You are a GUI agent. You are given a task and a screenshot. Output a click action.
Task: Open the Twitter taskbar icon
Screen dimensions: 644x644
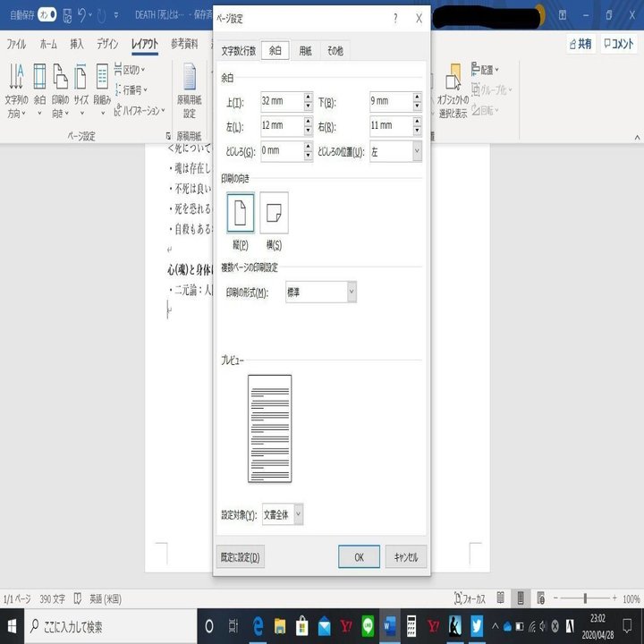pos(477,626)
